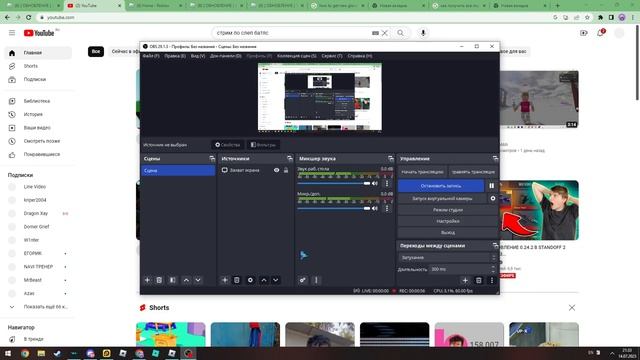640x360 pixels.
Task: Click the Свойства source properties button
Action: tap(227, 145)
